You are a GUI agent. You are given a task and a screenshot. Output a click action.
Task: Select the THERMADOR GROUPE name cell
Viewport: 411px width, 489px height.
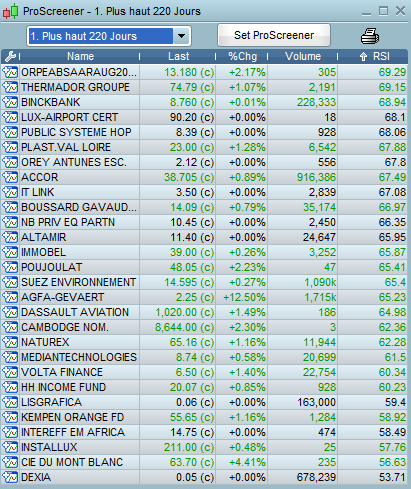[80, 87]
